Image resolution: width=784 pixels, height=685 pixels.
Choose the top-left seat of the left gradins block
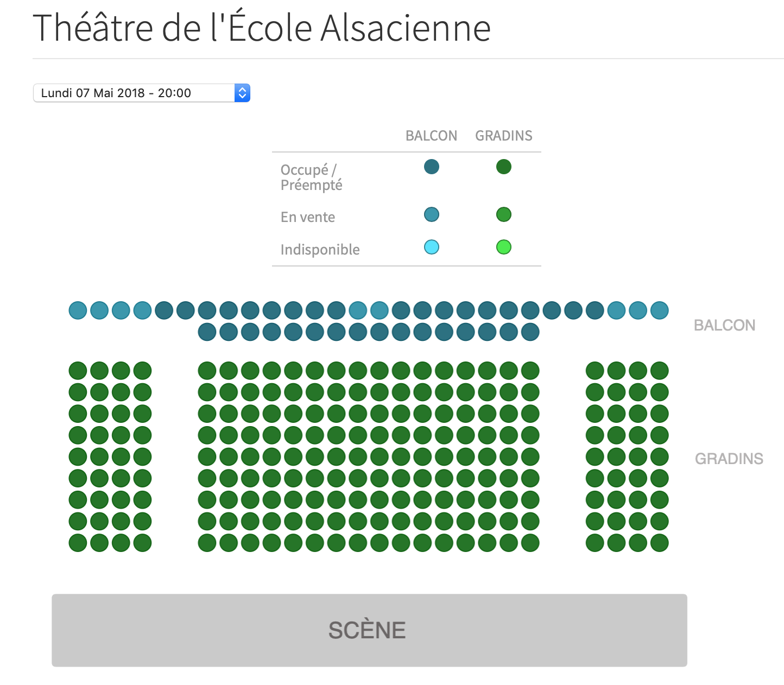coord(78,371)
